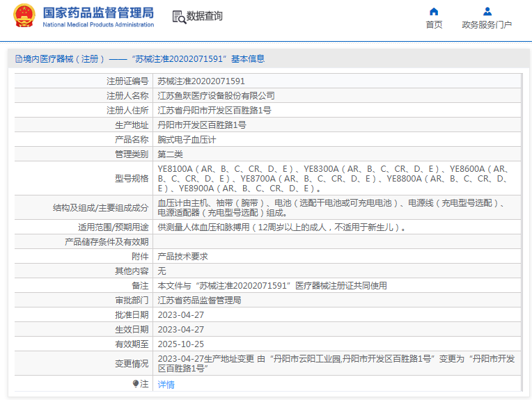Image resolution: width=532 pixels, height=400 pixels.
Task: Click 适用范围/预期用途 label
Action: click(114, 227)
